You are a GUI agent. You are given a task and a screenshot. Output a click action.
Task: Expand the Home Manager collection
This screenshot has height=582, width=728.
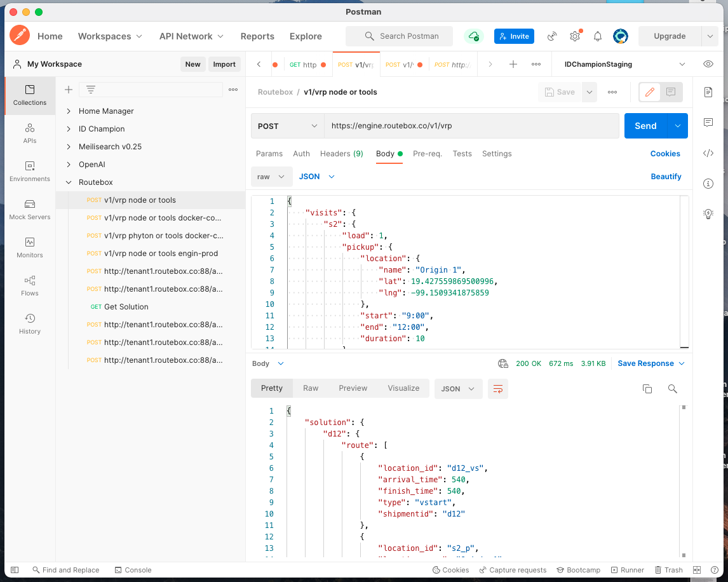coord(69,111)
